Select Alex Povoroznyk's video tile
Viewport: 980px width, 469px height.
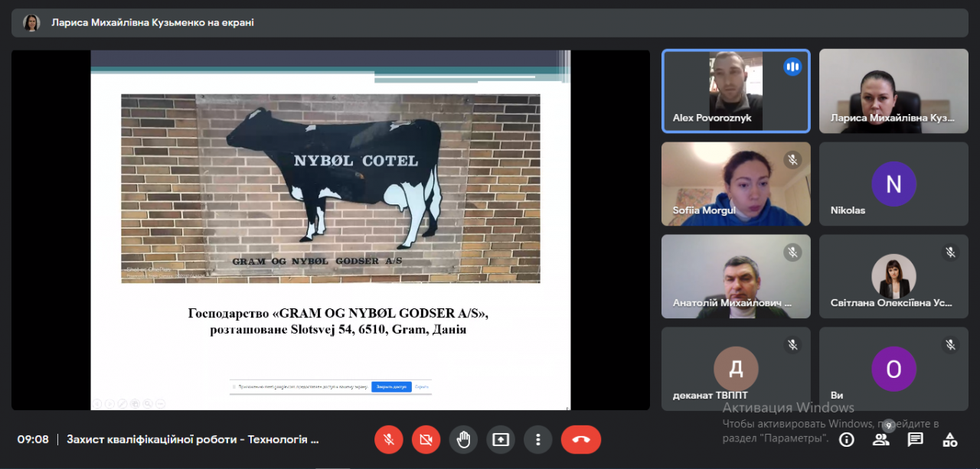(736, 91)
